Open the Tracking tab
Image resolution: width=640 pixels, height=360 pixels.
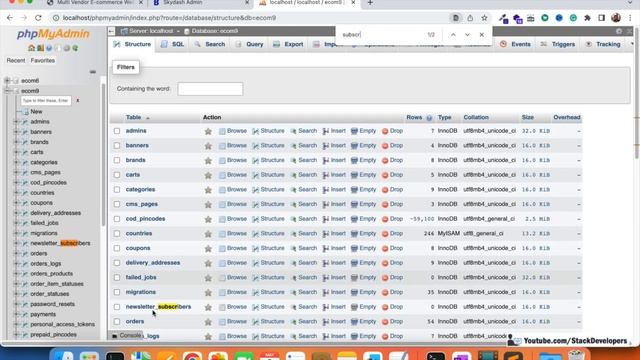pos(603,44)
